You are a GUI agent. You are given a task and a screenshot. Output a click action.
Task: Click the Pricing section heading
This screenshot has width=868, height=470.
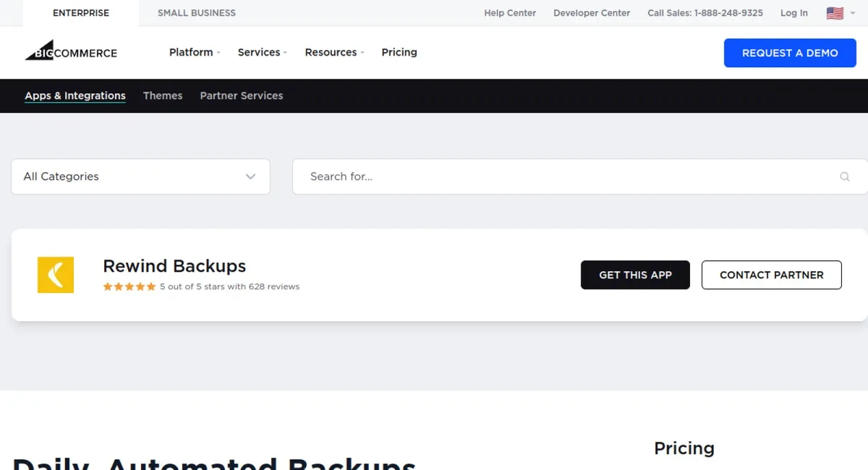tap(684, 448)
